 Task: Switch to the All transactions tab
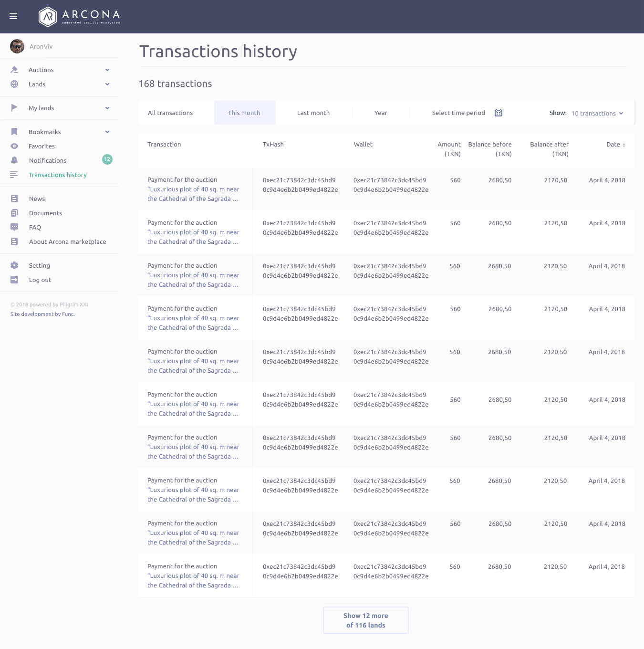[170, 113]
